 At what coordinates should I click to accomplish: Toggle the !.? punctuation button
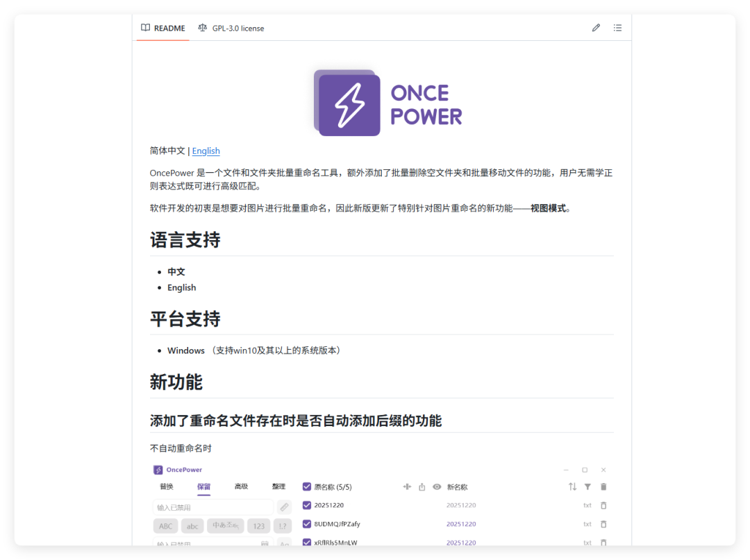(x=283, y=526)
